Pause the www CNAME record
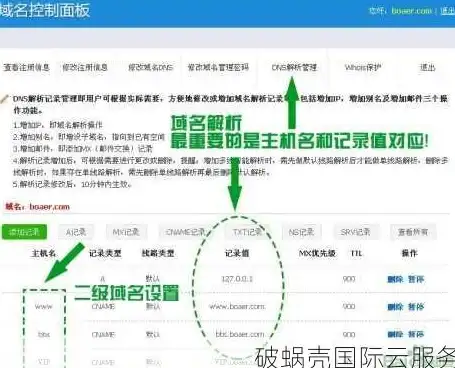455x368 pixels. 416,306
